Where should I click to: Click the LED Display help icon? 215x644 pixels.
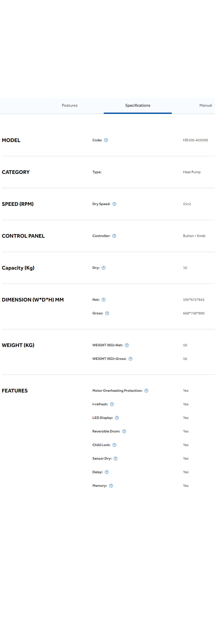click(x=117, y=418)
